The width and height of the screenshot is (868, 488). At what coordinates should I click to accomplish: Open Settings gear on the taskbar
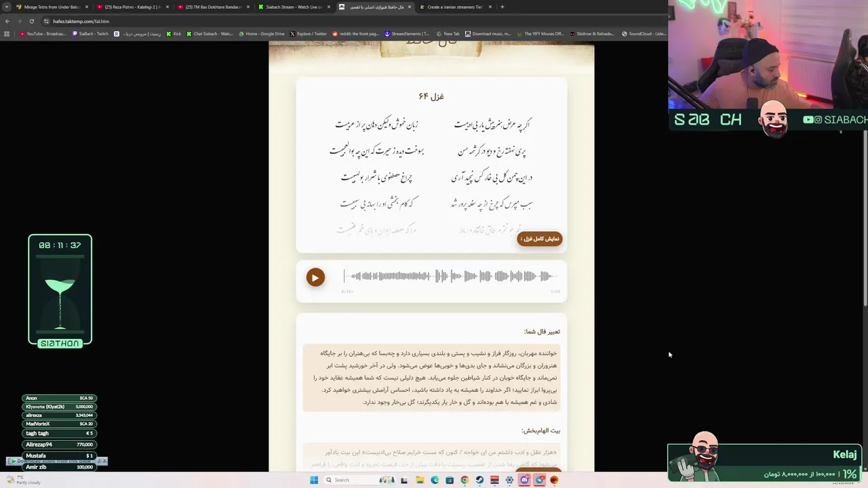(x=509, y=480)
